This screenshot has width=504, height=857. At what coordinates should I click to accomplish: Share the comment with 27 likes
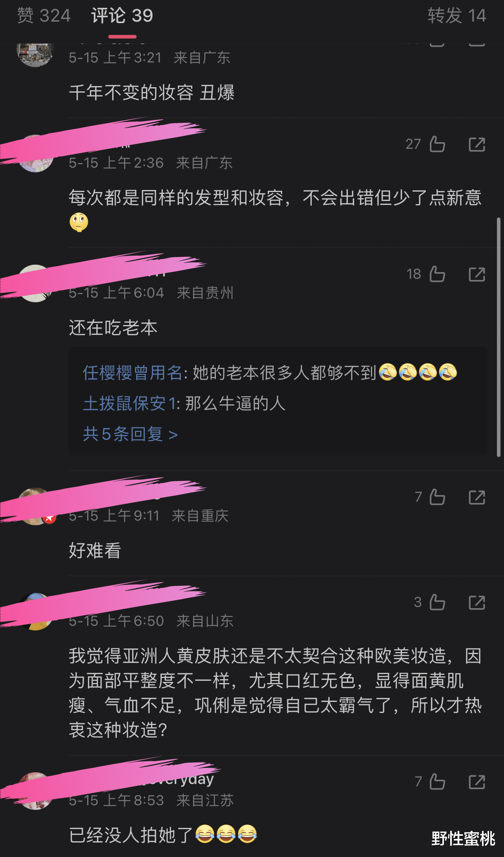[x=477, y=144]
